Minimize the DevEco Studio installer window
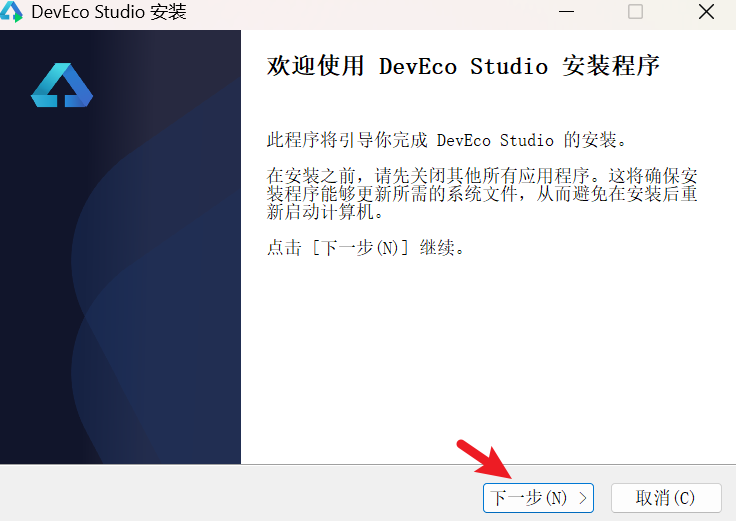736x521 pixels. click(567, 12)
